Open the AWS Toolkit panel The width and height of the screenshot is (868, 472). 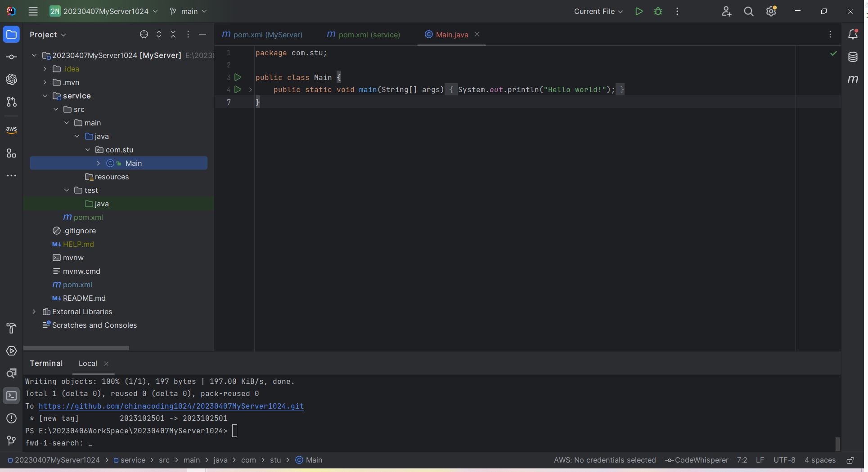coord(12,130)
